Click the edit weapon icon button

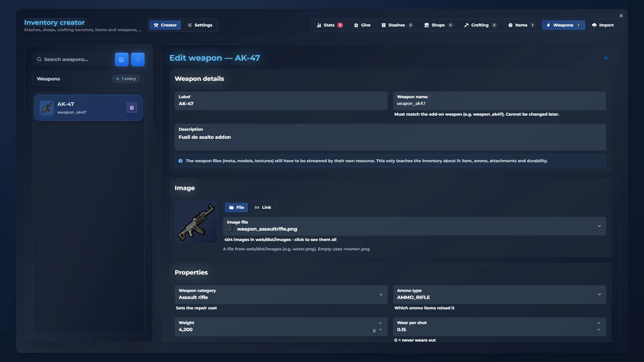pos(121,59)
